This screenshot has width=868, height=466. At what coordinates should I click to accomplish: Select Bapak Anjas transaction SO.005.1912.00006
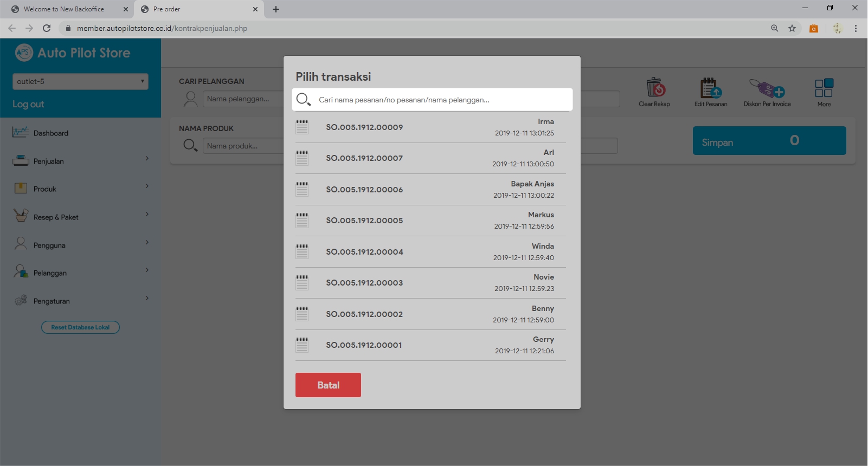coord(430,190)
